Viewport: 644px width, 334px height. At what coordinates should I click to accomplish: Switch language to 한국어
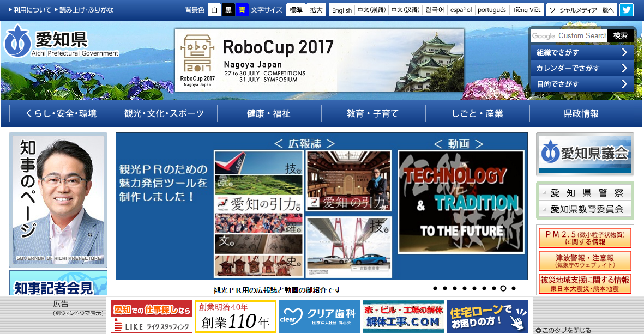435,10
